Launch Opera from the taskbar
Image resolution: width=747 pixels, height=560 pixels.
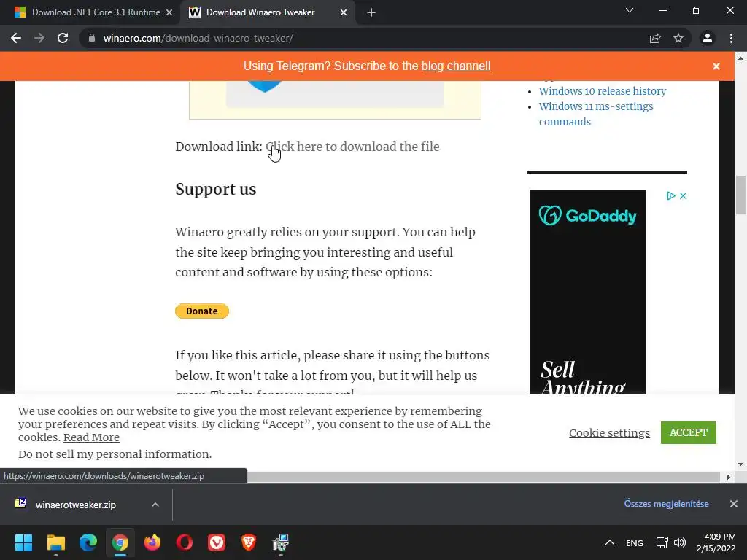185,542
